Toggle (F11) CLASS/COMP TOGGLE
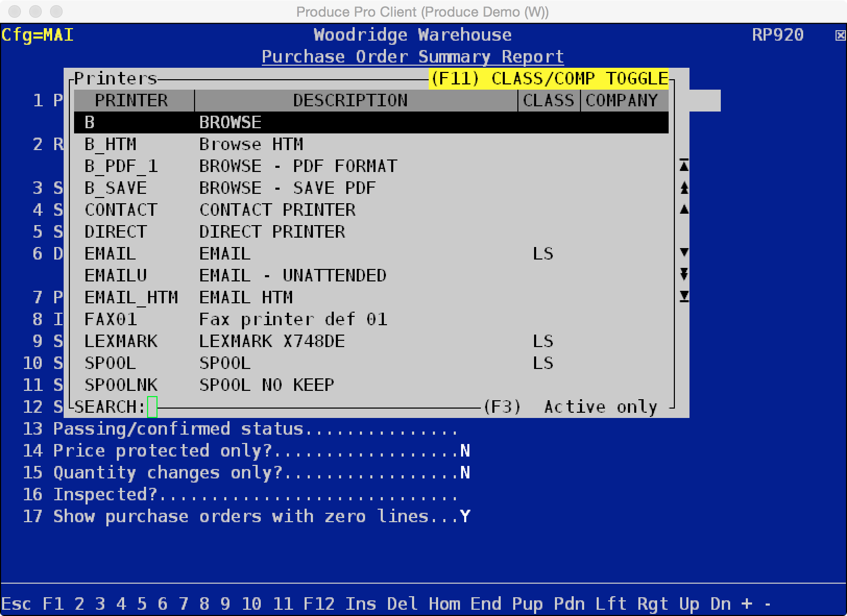This screenshot has width=847, height=616. click(549, 79)
